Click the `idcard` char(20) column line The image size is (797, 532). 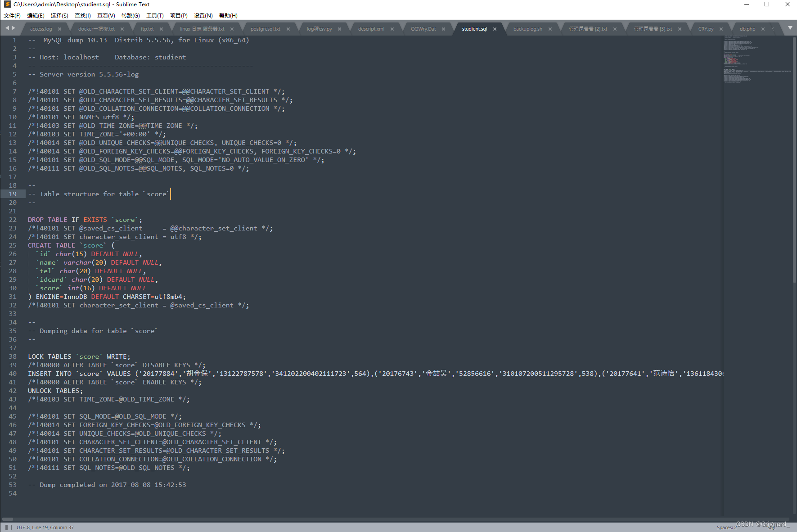[x=97, y=280]
